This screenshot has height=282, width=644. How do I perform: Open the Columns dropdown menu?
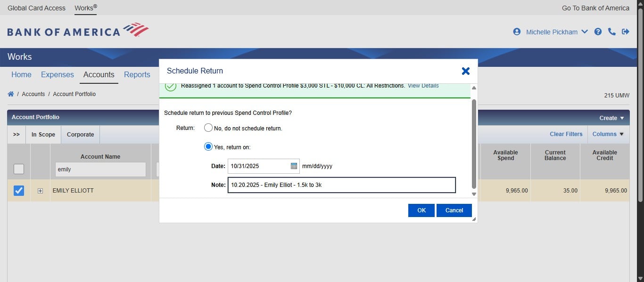608,134
